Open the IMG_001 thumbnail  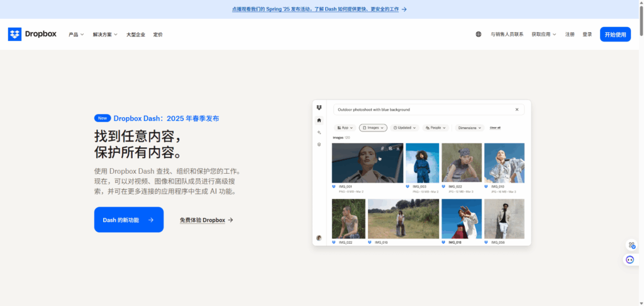(367, 163)
